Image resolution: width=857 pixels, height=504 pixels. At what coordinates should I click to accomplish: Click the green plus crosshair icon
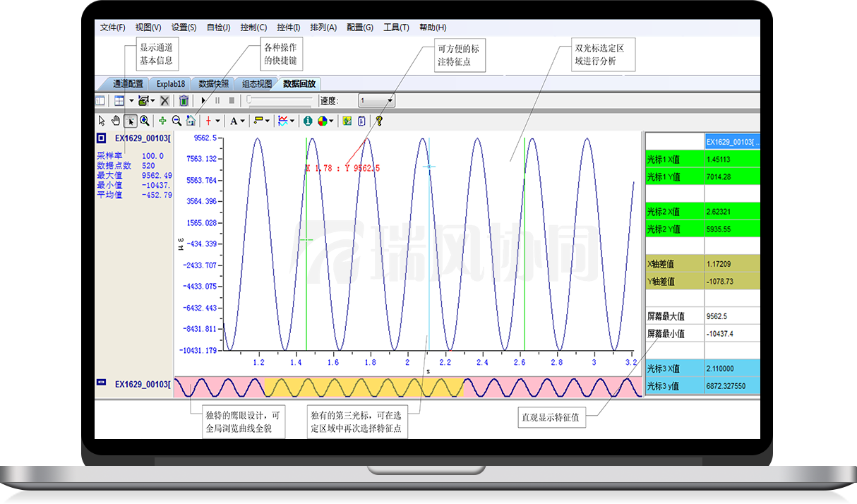click(162, 121)
